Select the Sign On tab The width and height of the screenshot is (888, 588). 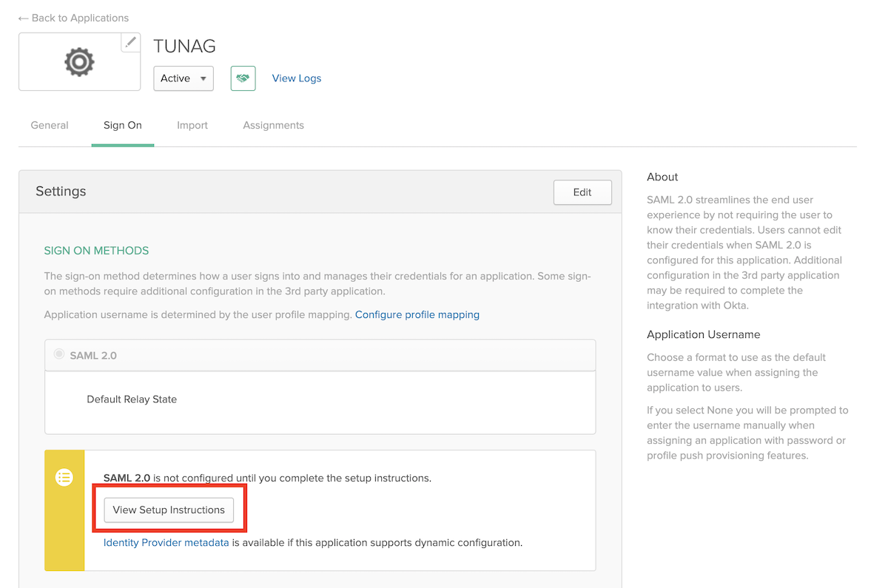pyautogui.click(x=123, y=125)
